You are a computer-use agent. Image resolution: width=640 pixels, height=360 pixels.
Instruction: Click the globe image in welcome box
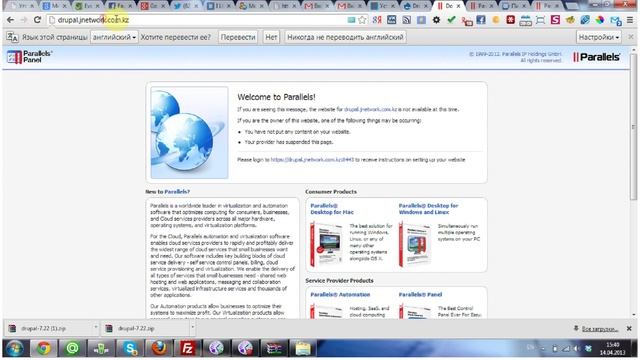coord(189,132)
